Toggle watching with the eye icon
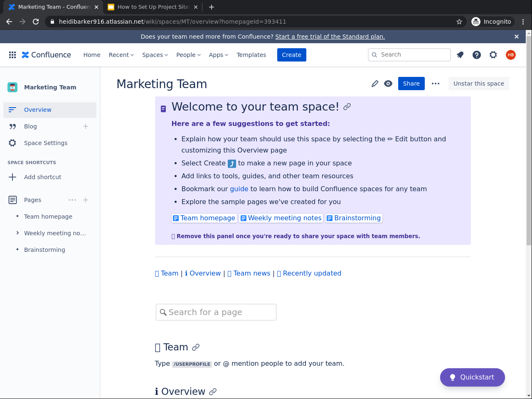This screenshot has width=532, height=399. click(x=388, y=84)
